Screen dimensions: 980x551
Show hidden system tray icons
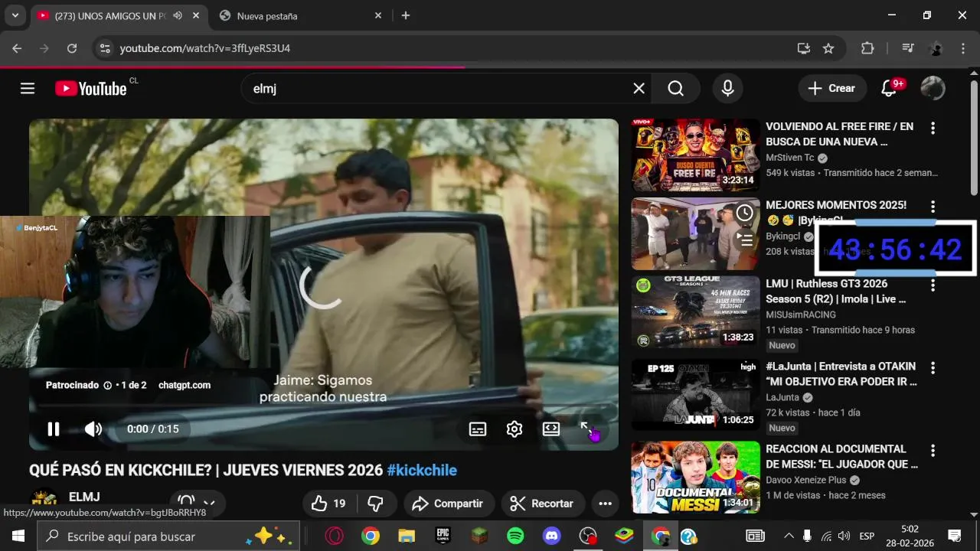789,536
